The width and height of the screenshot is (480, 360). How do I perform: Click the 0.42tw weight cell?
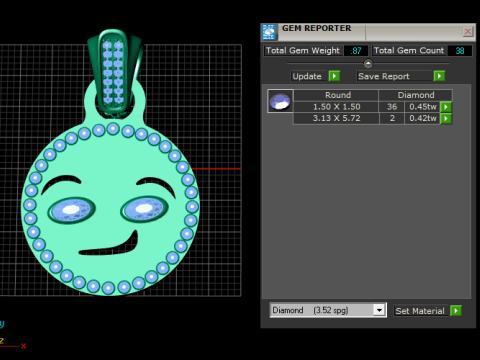[x=423, y=118]
